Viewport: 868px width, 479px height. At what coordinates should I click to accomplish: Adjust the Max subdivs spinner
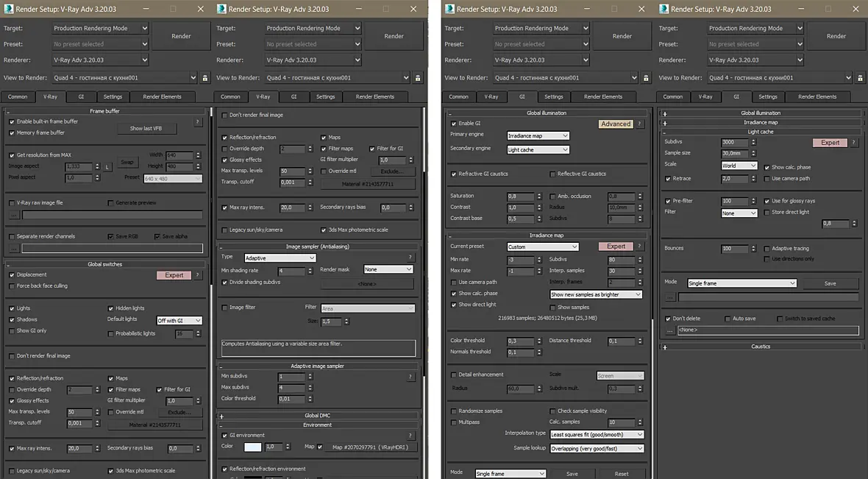(310, 388)
